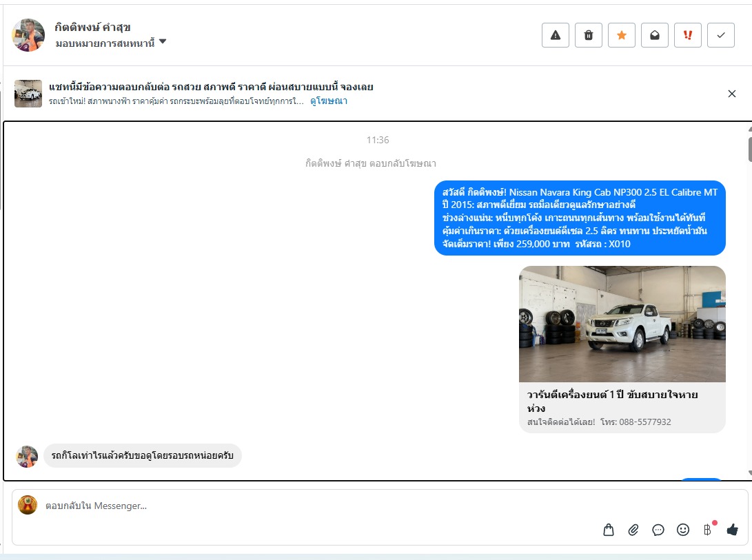Mark conversation done with checkmark icon
Image resolution: width=752 pixels, height=560 pixels.
pos(721,35)
